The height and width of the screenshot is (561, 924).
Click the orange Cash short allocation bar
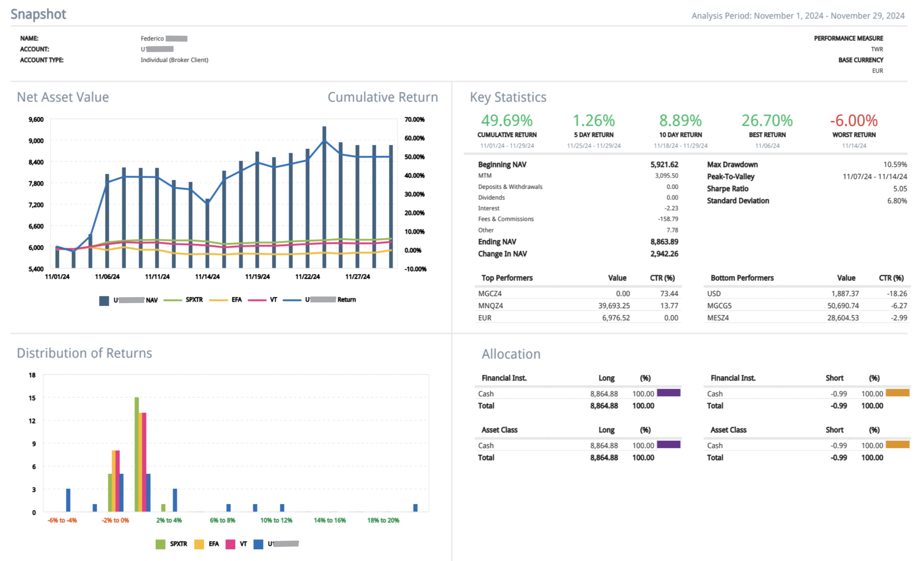897,393
